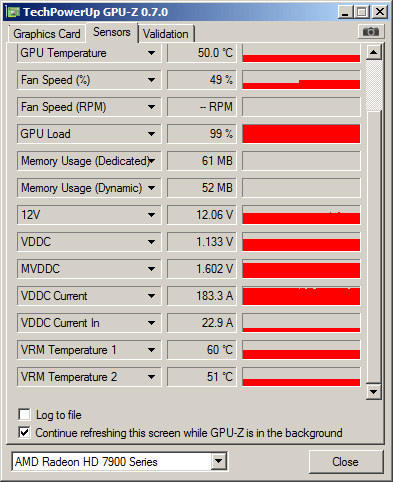Minimize the GPU-Z window
393x482 pixels.
[345, 12]
